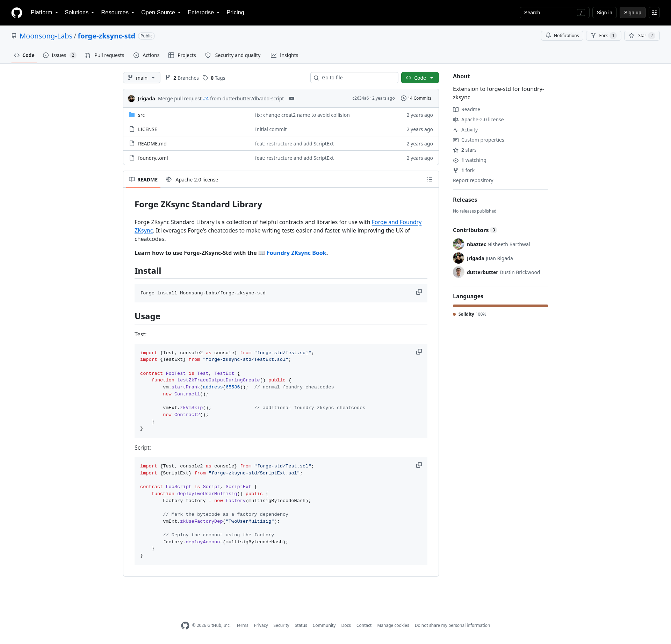Click the Go to file field
671x644 pixels.
tap(354, 78)
